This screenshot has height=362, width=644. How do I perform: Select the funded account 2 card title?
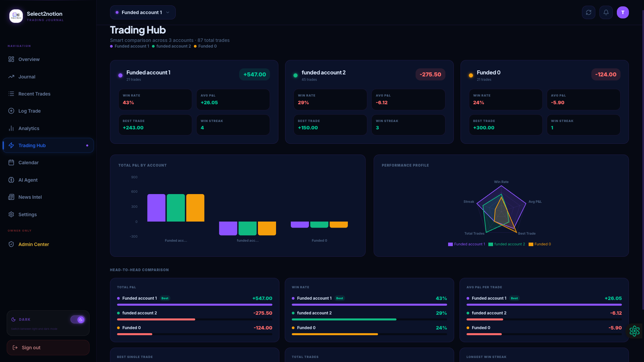pos(323,72)
